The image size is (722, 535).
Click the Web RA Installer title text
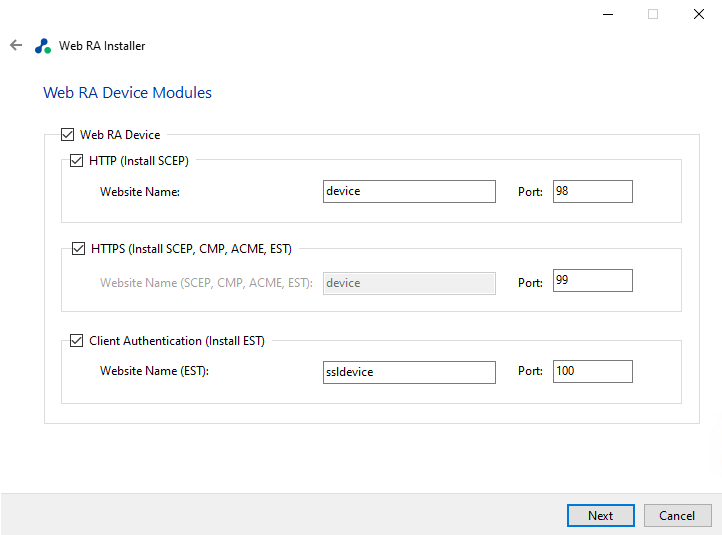click(x=102, y=46)
